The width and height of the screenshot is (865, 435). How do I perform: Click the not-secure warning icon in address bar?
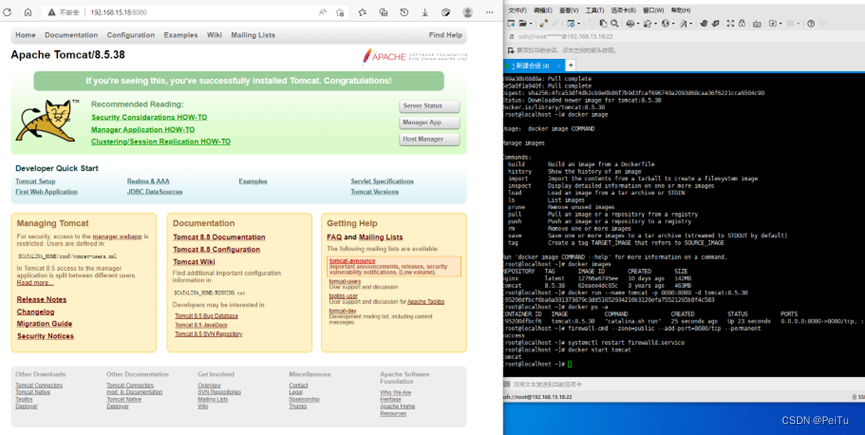[51, 12]
